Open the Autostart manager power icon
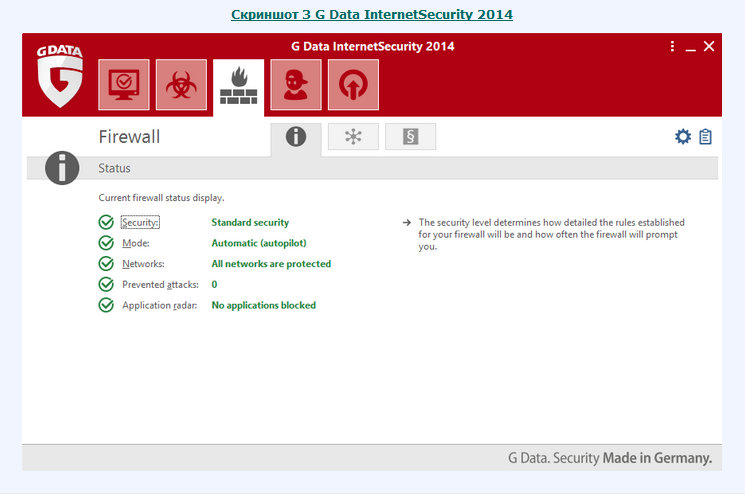This screenshot has height=495, width=745. tap(353, 85)
